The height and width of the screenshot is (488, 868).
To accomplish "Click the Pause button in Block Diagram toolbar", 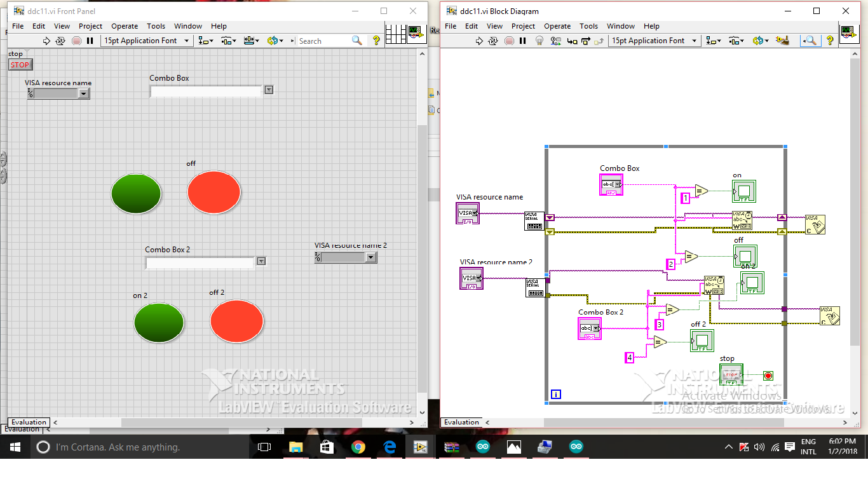I will tap(522, 41).
